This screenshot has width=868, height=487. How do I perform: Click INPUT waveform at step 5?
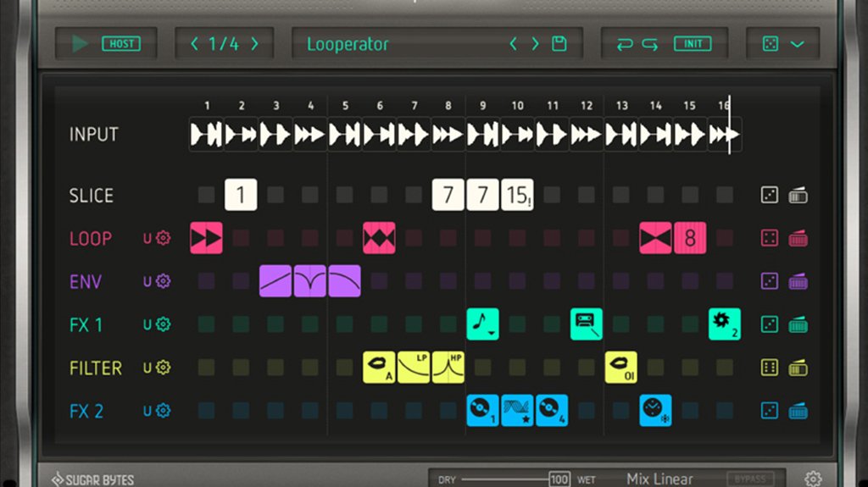pos(344,135)
